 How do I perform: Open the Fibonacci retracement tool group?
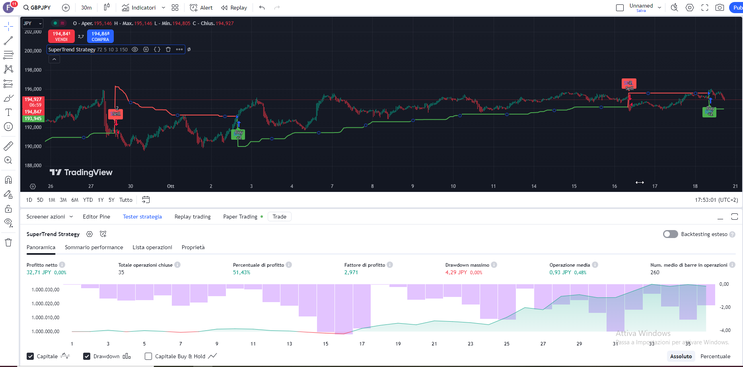click(x=8, y=55)
